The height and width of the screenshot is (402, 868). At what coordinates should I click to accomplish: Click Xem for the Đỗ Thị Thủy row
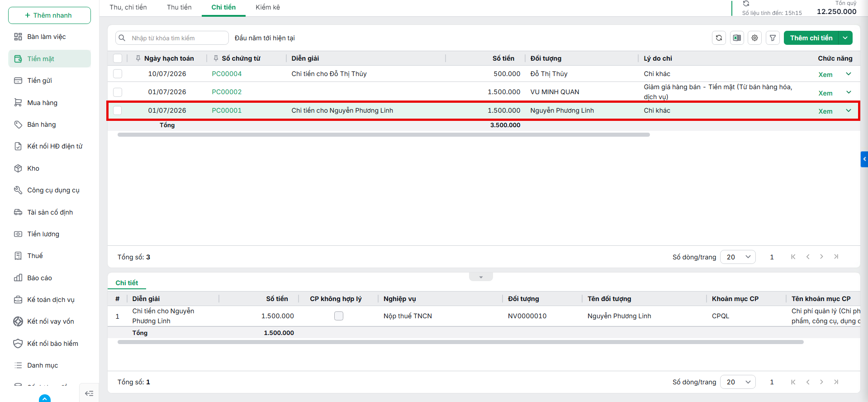coord(825,75)
